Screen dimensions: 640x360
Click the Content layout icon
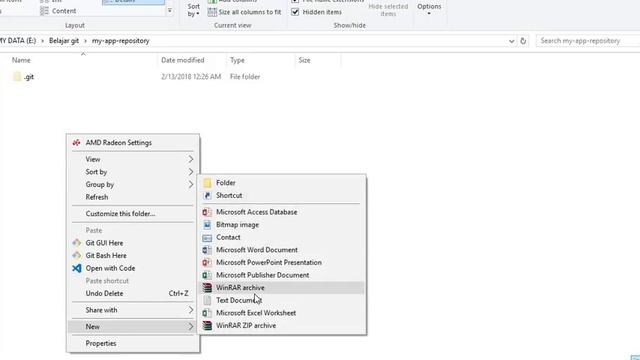[x=44, y=11]
